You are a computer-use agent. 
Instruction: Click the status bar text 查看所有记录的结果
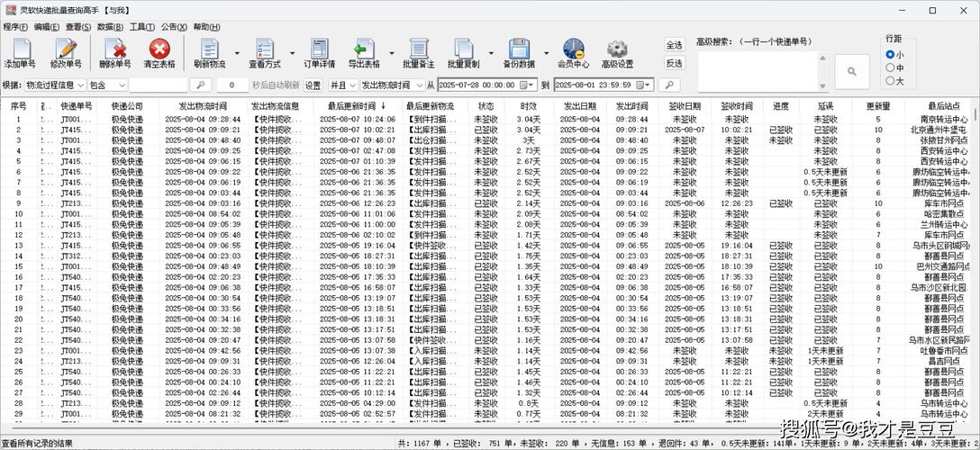click(37, 444)
